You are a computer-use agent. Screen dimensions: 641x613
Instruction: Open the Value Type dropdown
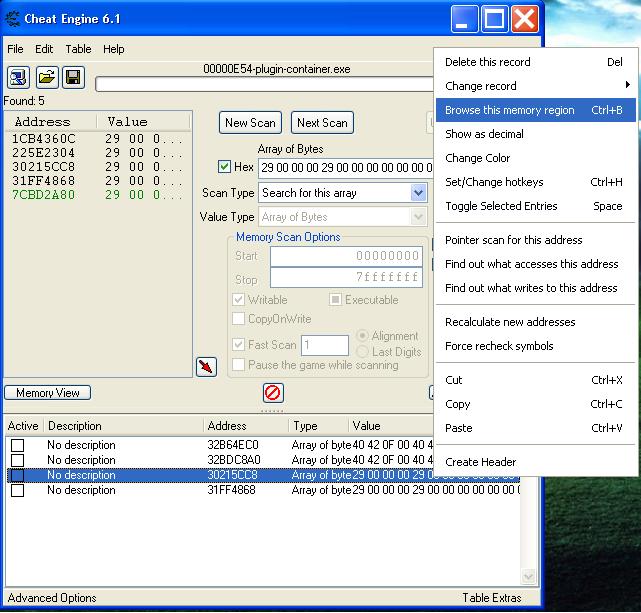tap(418, 217)
